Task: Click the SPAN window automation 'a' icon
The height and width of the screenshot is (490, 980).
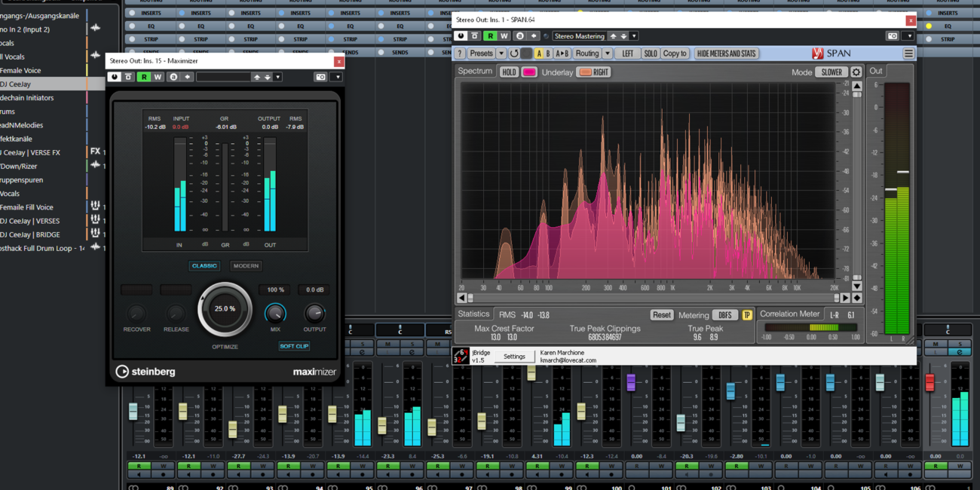Action: click(519, 35)
